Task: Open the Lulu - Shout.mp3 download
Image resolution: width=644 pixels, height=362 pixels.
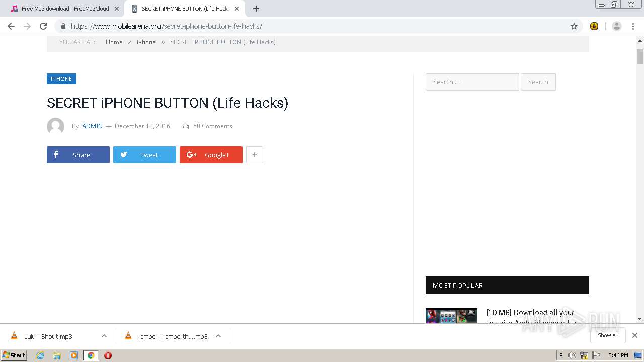Action: click(x=48, y=336)
